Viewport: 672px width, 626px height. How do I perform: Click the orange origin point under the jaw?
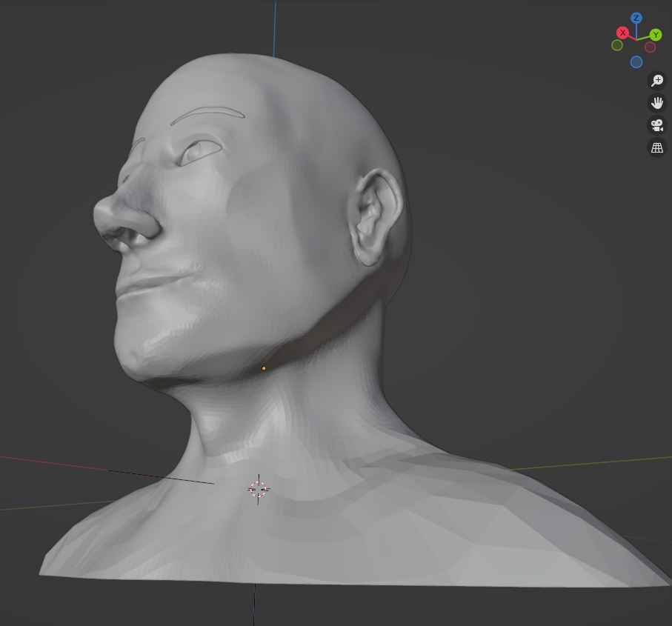click(x=264, y=368)
